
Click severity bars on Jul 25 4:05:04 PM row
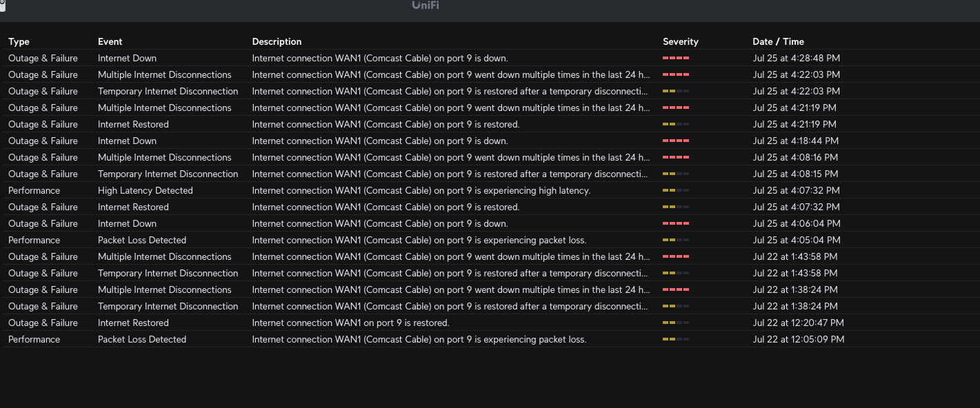676,240
